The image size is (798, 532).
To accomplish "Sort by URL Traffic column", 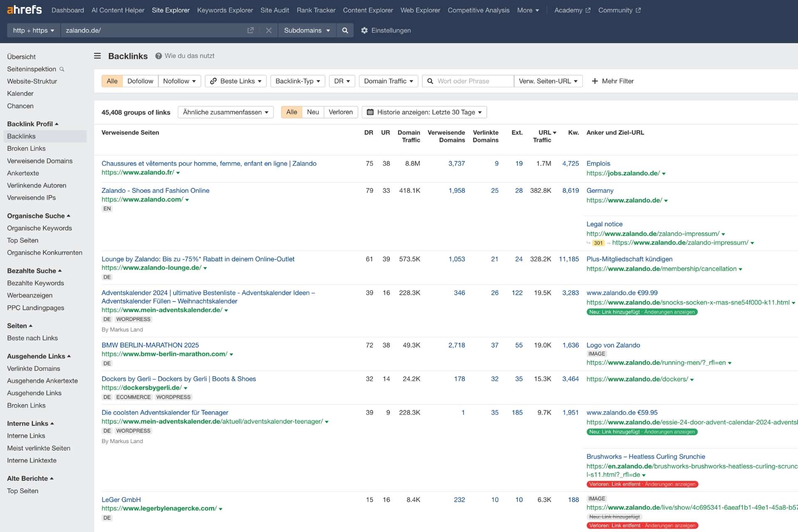I will pos(544,136).
